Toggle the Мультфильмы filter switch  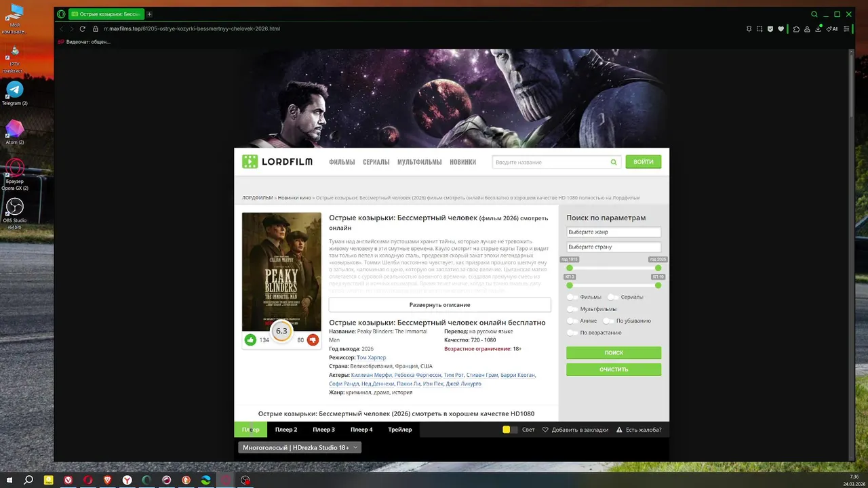pyautogui.click(x=573, y=309)
